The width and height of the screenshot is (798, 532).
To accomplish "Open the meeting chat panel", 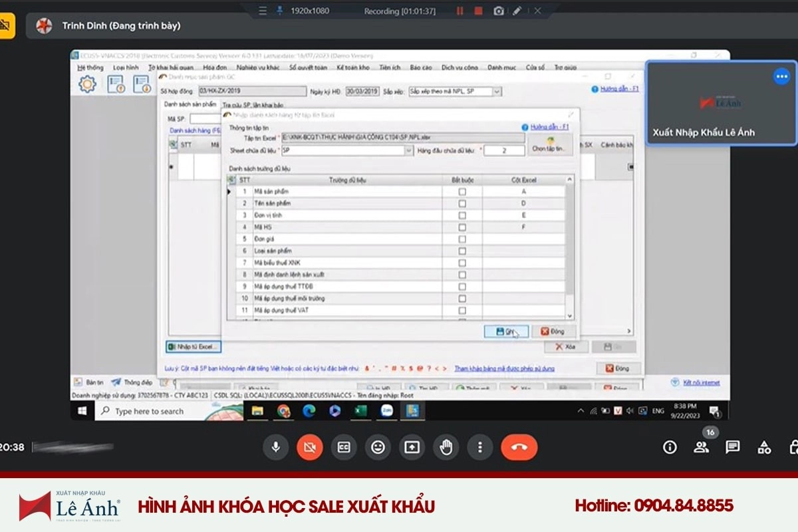I will pyautogui.click(x=733, y=447).
